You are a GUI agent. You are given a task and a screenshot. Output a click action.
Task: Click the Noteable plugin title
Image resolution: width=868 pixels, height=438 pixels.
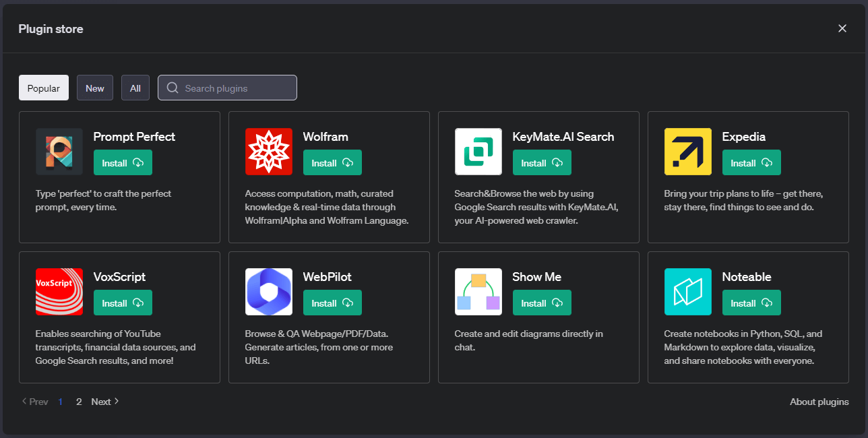point(747,277)
